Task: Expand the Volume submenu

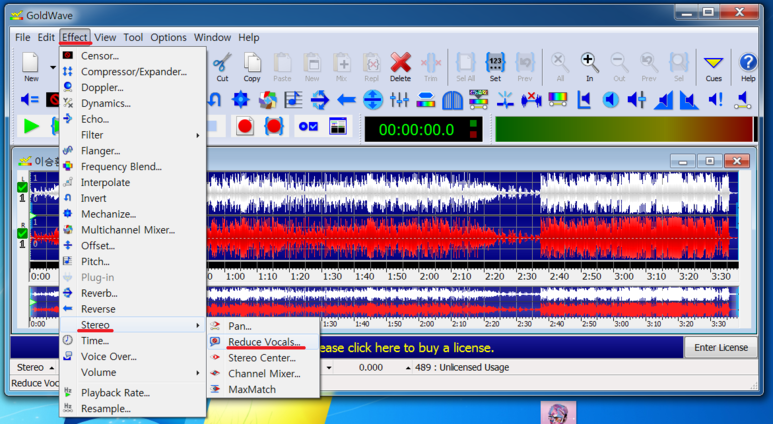Action: 133,372
